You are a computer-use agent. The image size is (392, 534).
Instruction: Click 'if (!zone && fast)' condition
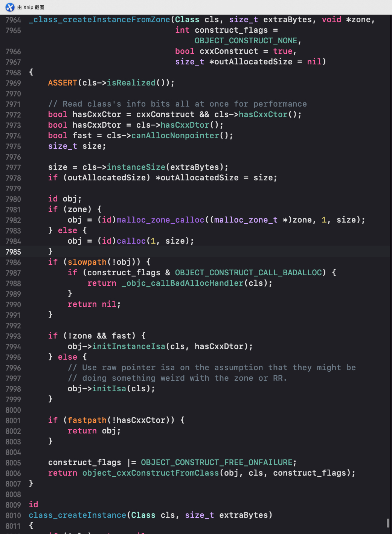[92, 336]
